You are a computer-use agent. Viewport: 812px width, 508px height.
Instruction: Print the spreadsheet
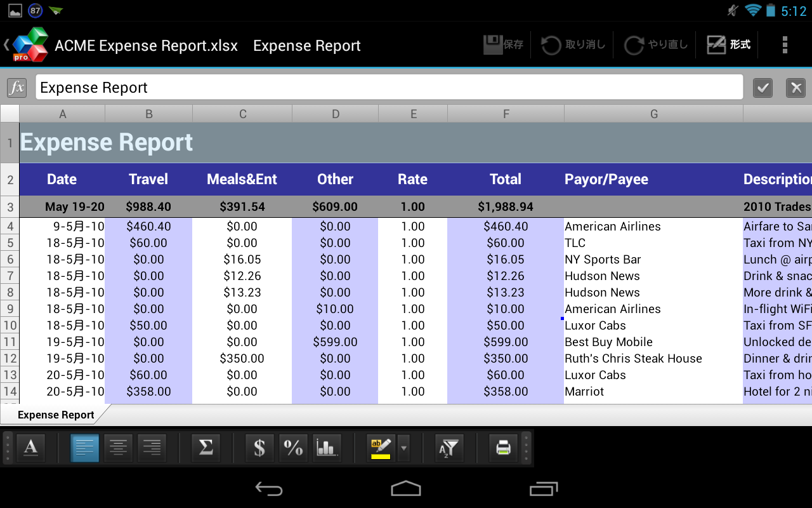coord(503,448)
